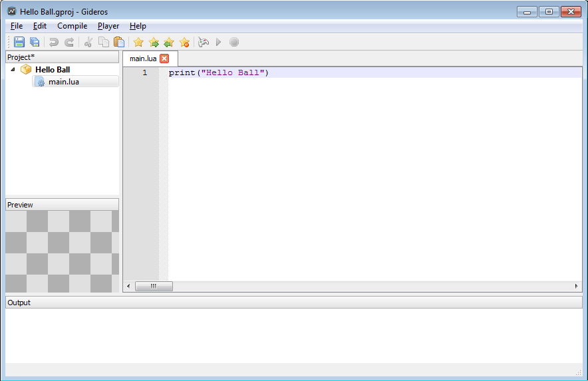Open the Edit menu

pos(40,26)
